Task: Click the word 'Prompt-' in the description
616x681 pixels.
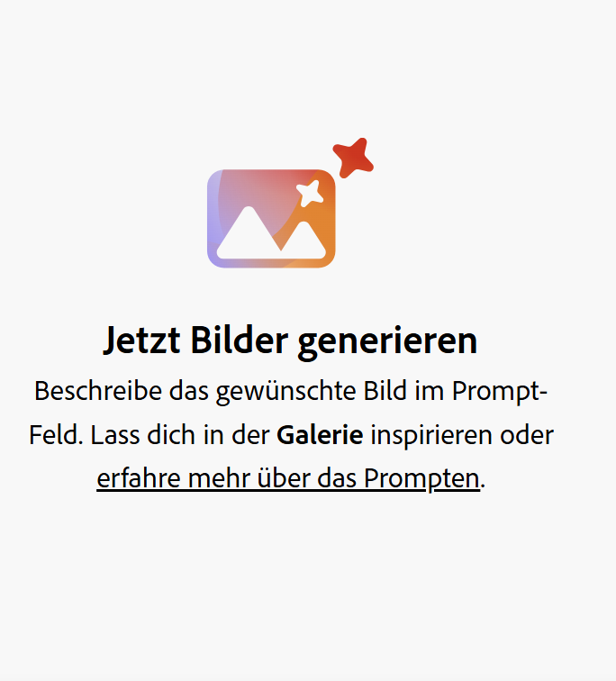Action: tap(500, 392)
